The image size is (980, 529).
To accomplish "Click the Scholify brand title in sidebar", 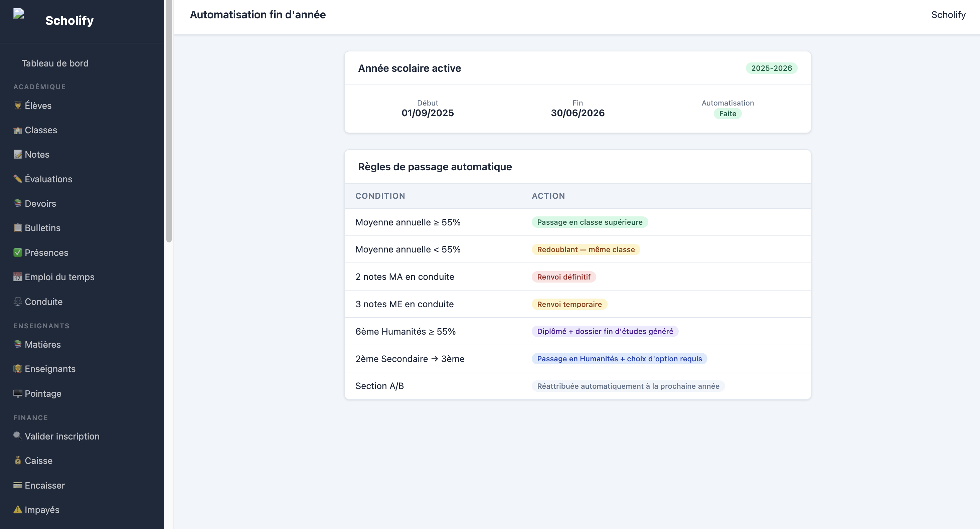I will coord(69,20).
